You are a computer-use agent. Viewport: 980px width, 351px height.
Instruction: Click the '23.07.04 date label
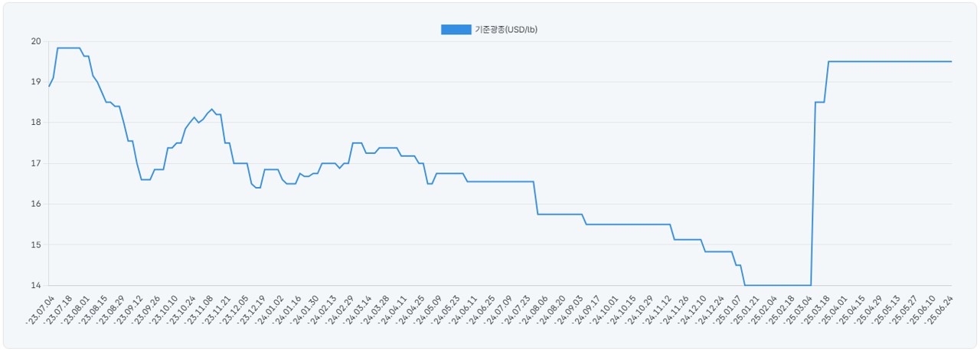pos(38,310)
